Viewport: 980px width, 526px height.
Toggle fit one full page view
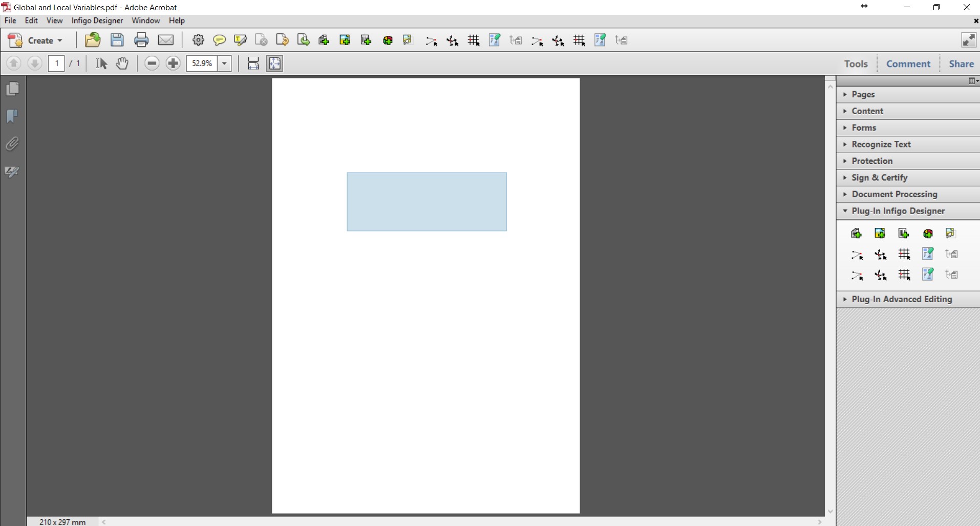(274, 64)
